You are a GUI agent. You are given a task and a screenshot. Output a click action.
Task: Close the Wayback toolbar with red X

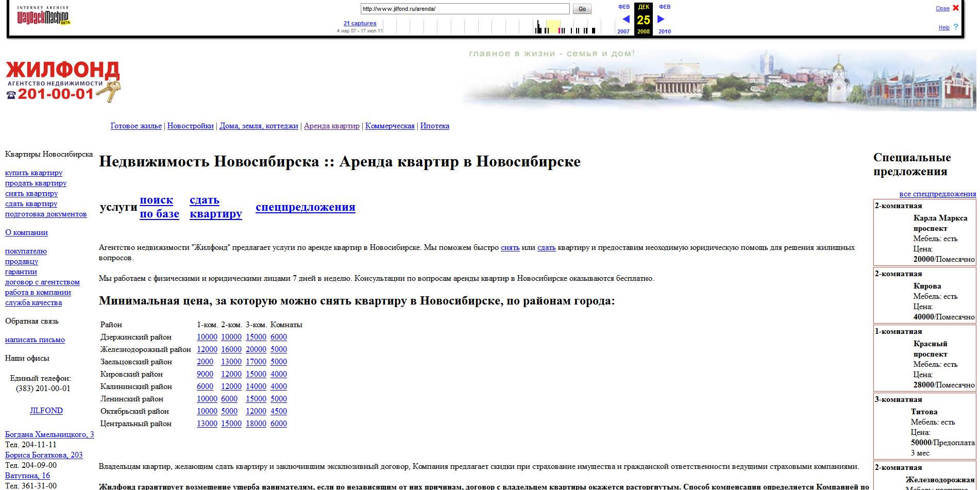[956, 8]
